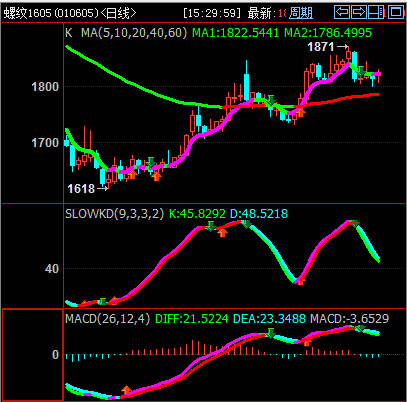Click the 1700 axis label
The image size is (407, 402).
(x=45, y=143)
